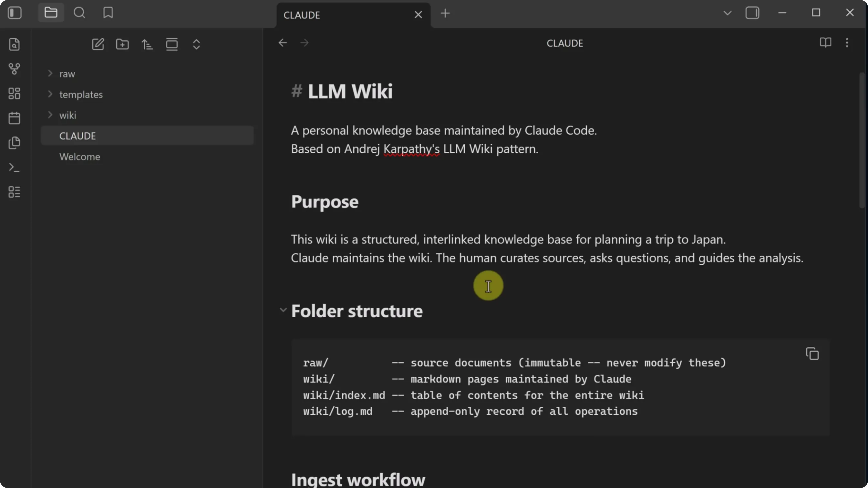Expand or collapse all folders
This screenshot has height=488, width=868.
point(196,44)
